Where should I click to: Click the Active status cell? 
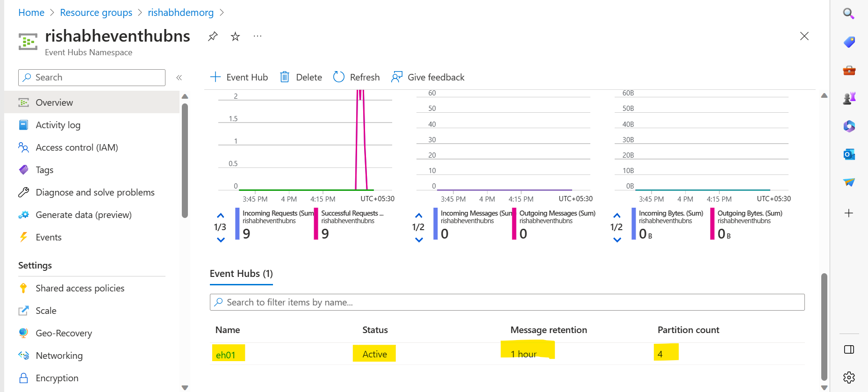[375, 354]
